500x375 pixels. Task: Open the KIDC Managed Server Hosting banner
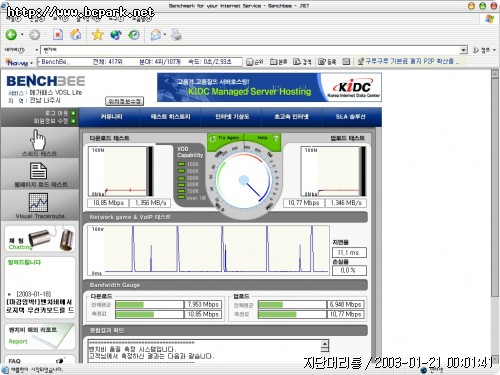pyautogui.click(x=269, y=87)
